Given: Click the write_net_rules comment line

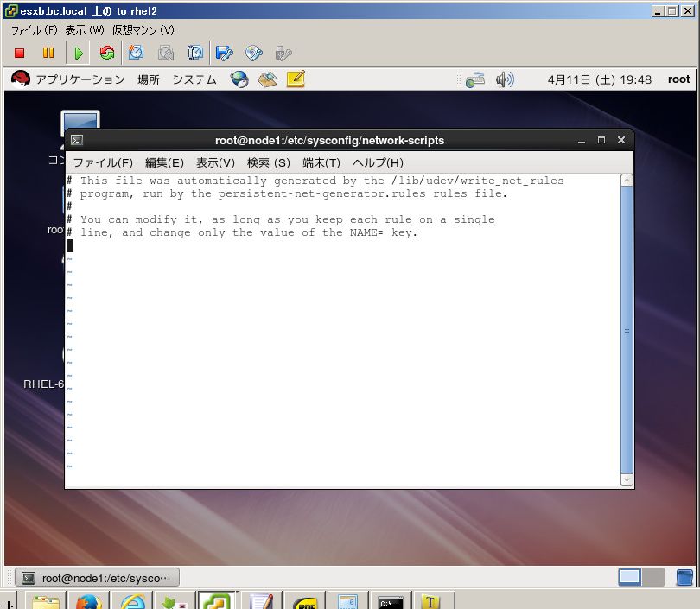Looking at the screenshot, I should tap(315, 181).
